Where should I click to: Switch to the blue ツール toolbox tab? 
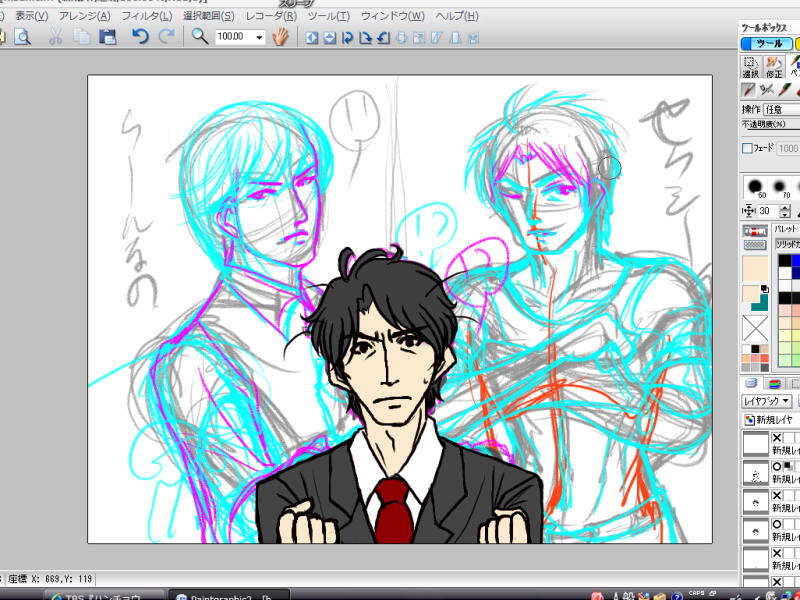pyautogui.click(x=766, y=43)
